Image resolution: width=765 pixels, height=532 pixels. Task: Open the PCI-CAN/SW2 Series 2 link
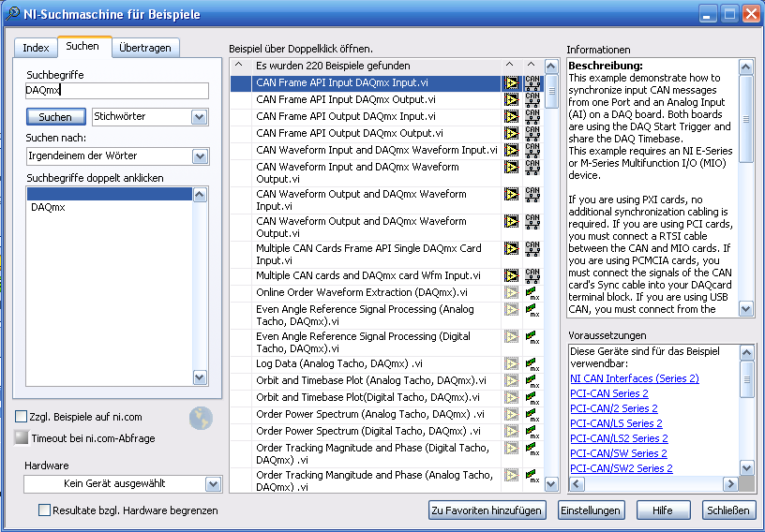coord(621,468)
